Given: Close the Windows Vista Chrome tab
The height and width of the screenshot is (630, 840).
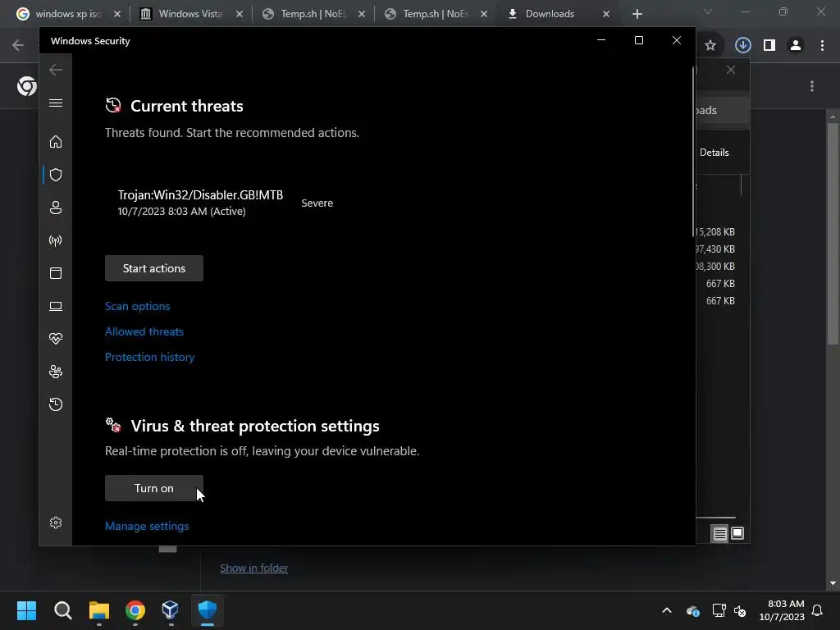Looking at the screenshot, I should tap(240, 14).
